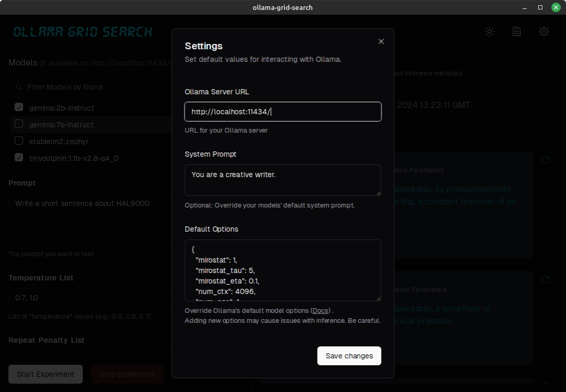566x392 pixels.
Task: Start Experiment button
Action: [x=46, y=374]
